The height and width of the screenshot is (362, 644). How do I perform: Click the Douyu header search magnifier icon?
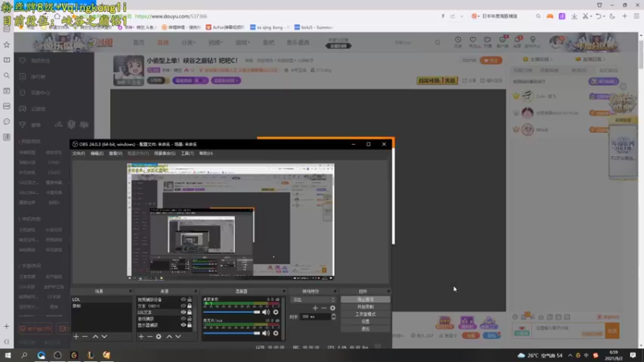click(437, 43)
